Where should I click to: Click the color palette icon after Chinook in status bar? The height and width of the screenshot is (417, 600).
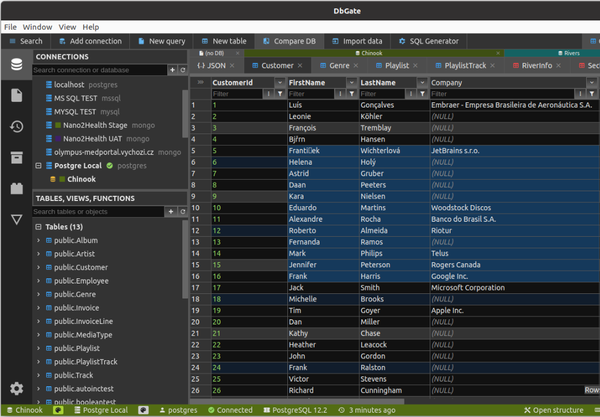tap(58, 410)
